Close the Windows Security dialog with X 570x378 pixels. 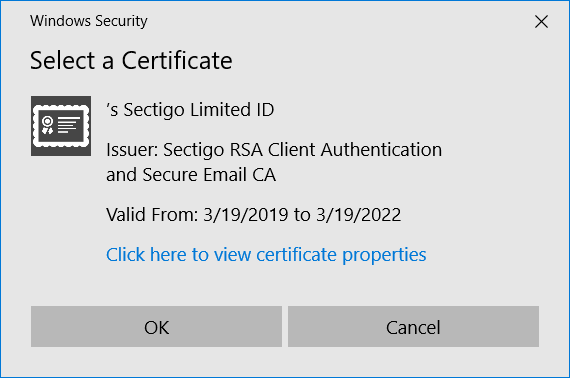tap(541, 21)
